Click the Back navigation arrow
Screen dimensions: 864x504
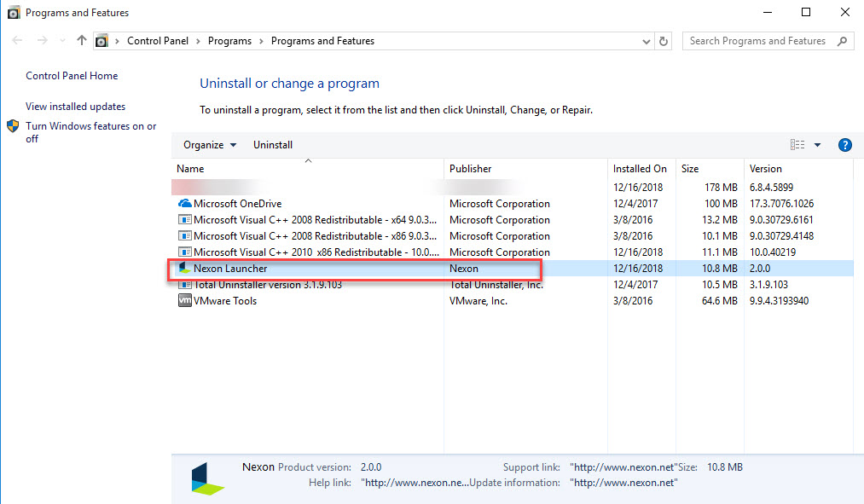(17, 40)
